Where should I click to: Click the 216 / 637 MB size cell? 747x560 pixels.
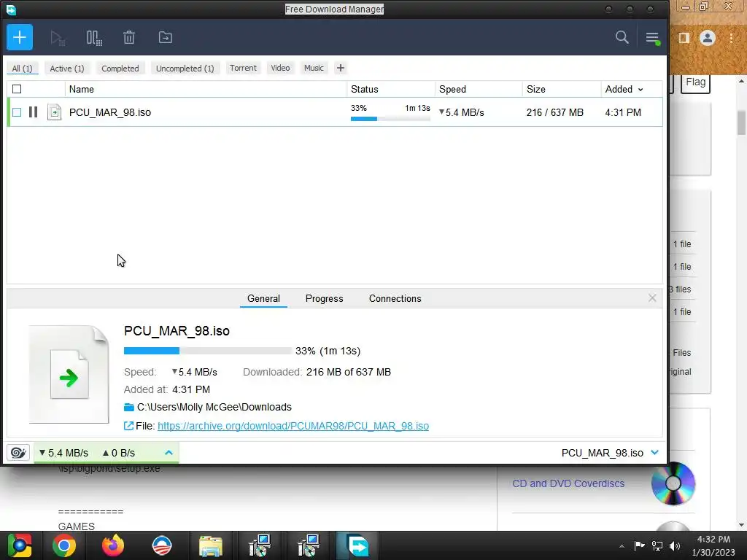(554, 112)
